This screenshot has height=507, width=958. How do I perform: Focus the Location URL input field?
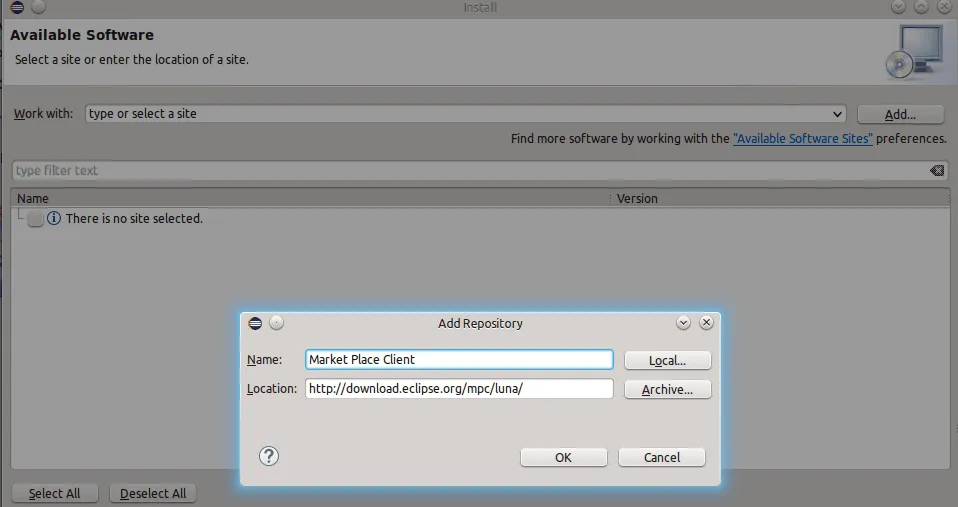pos(458,389)
